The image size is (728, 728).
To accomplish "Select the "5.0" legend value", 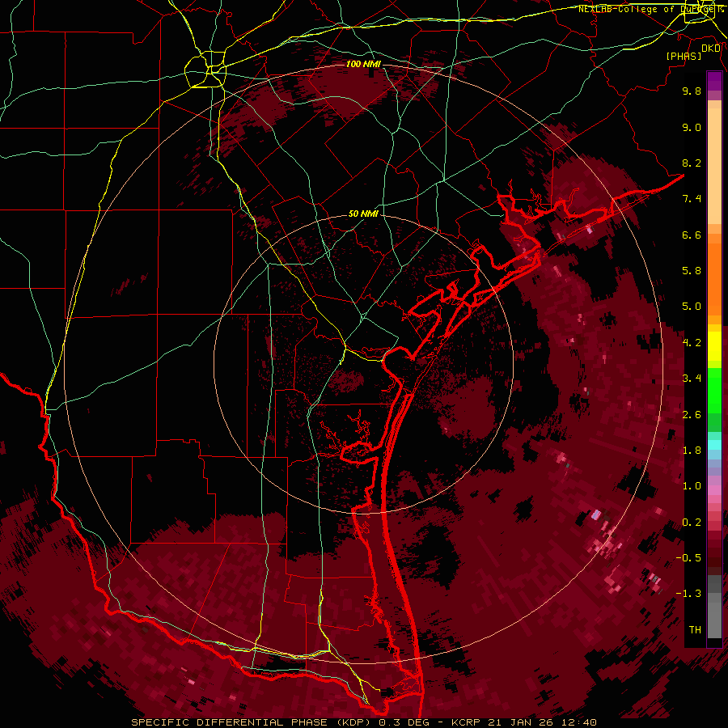I will [x=692, y=307].
